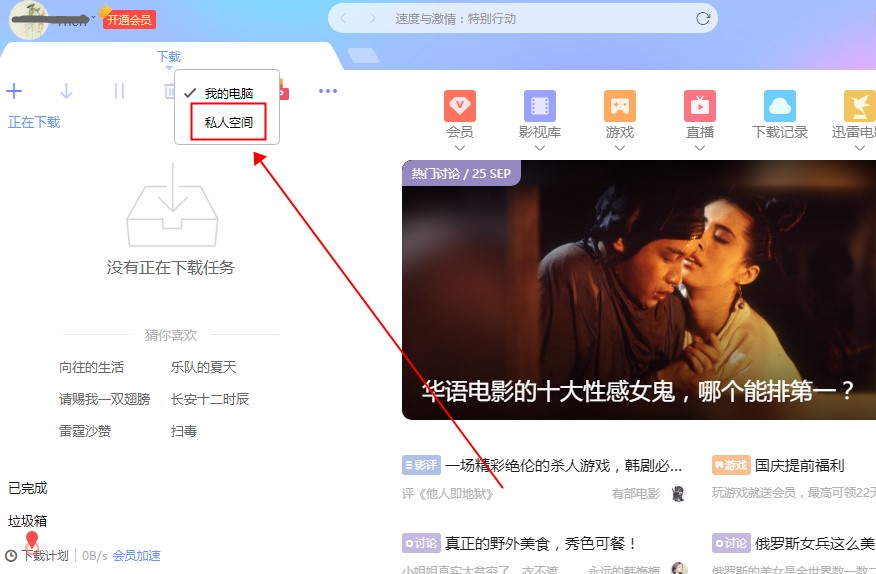Switch to the 下载 tab
Image resolution: width=876 pixels, height=574 pixels.
[169, 57]
